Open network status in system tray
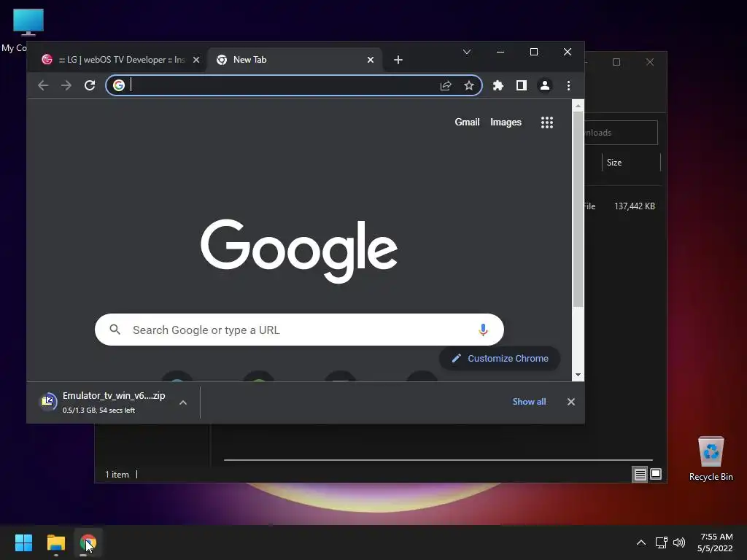 click(661, 542)
